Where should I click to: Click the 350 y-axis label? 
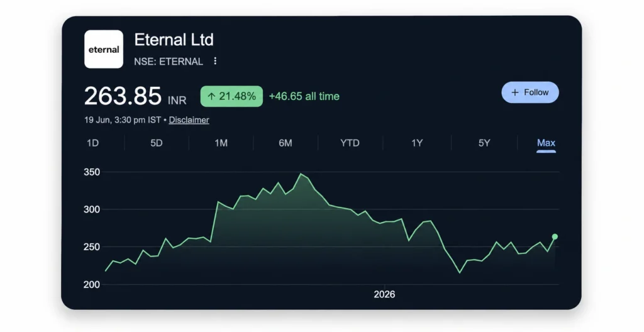click(x=92, y=172)
